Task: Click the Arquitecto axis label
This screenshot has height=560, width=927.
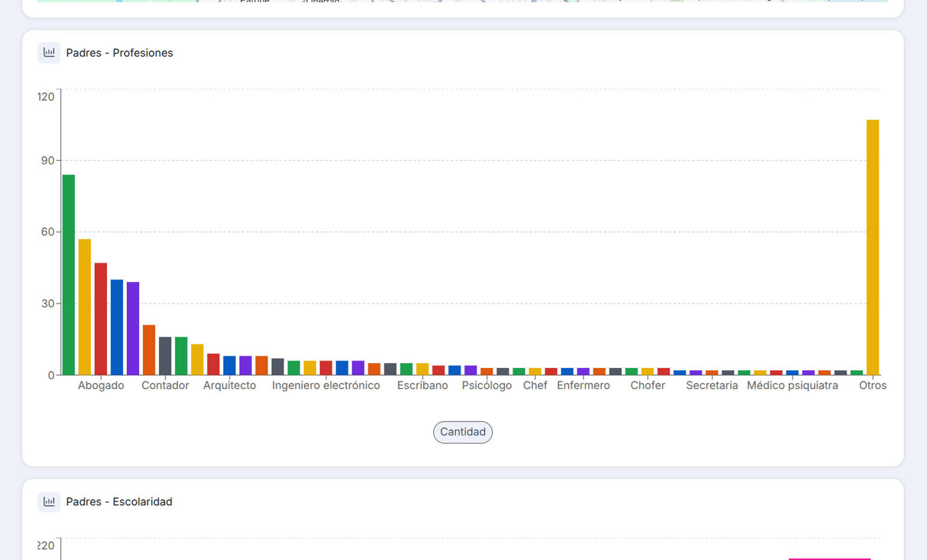Action: (x=230, y=385)
